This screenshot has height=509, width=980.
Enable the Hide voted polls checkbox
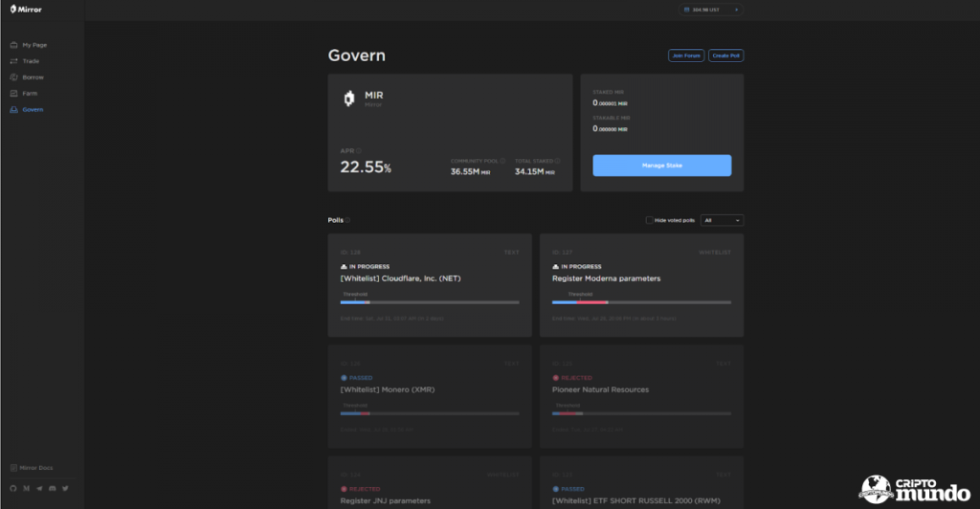[649, 220]
